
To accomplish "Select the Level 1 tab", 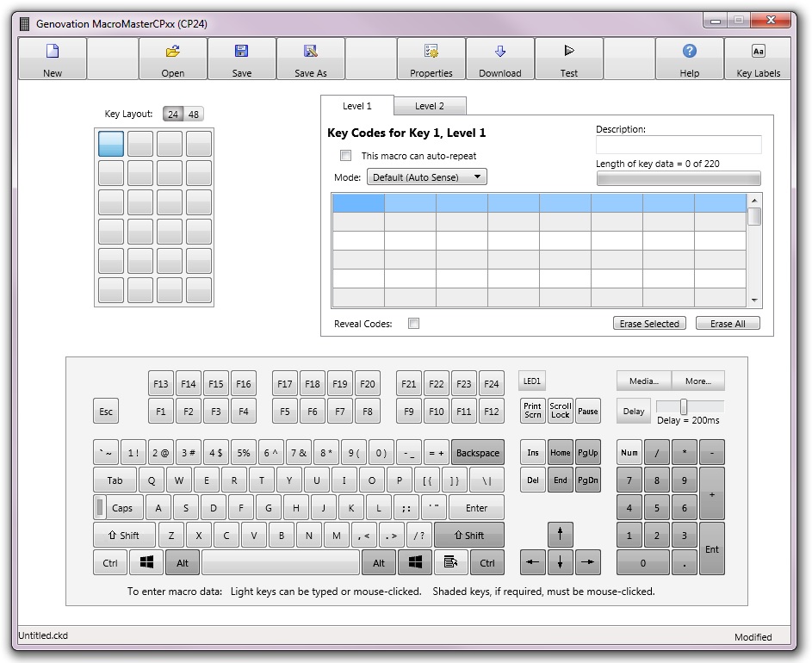I will pos(357,106).
